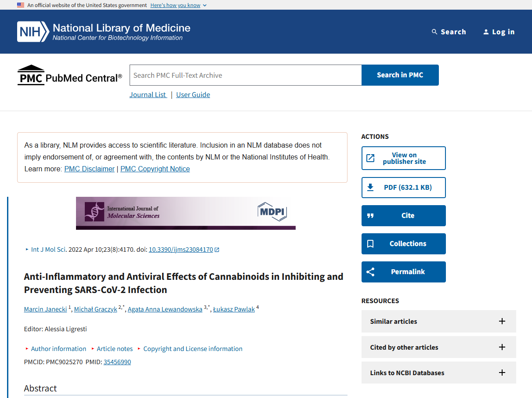Screen dimensions: 532x398
Task: Click the download icon on PDF button
Action: click(x=370, y=188)
